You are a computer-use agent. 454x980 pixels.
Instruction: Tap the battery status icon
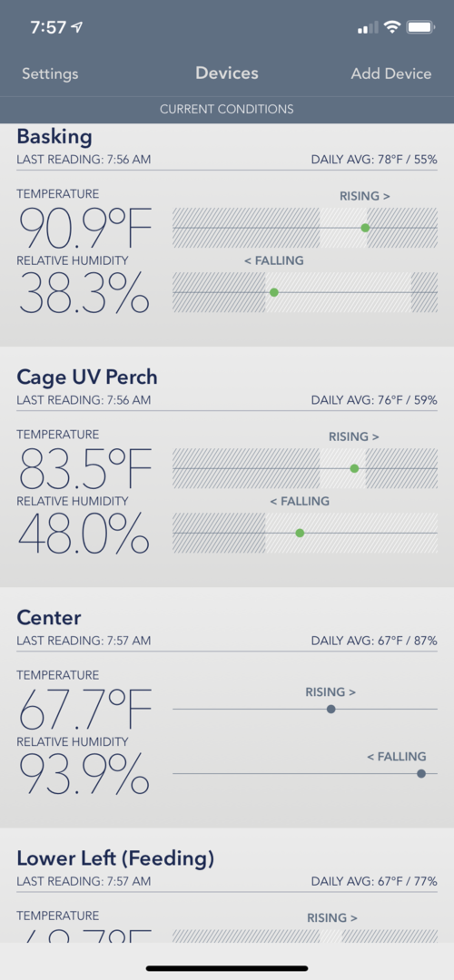420,27
